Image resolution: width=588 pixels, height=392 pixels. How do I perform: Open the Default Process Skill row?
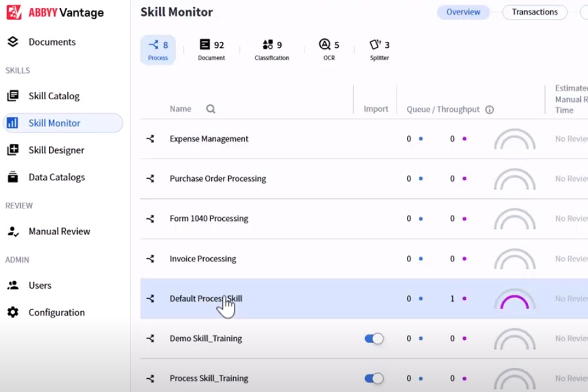point(364,299)
